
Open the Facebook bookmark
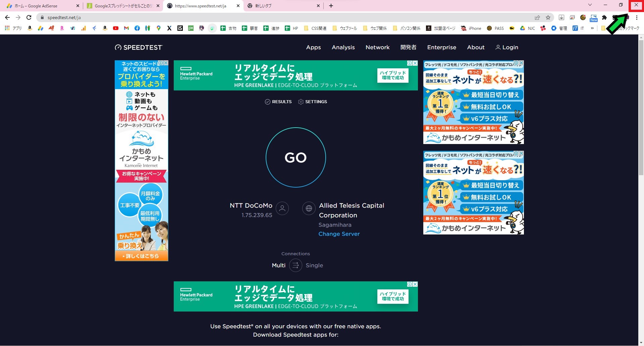coord(137,28)
